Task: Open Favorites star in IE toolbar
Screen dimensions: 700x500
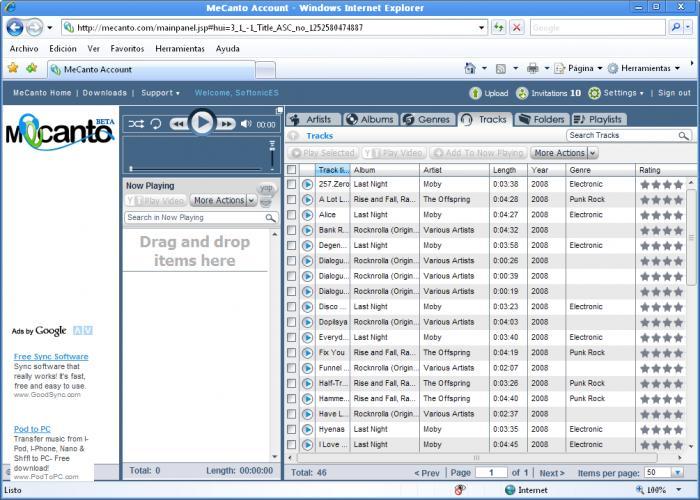Action: 13,68
